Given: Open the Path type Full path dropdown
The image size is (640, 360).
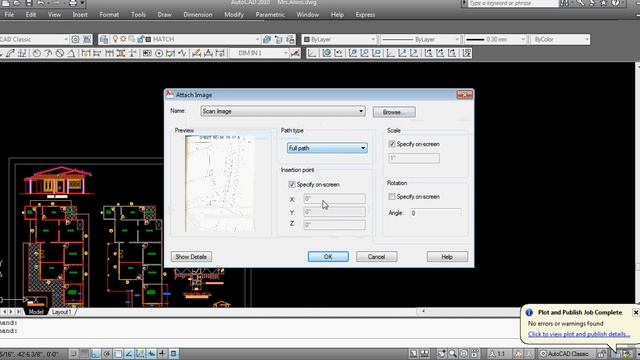Looking at the screenshot, I should point(327,148).
